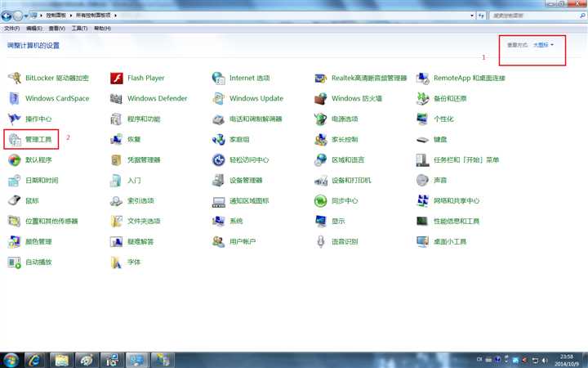Open 设备和打印机 icon
Screen dimensions: 588x368
321,180
